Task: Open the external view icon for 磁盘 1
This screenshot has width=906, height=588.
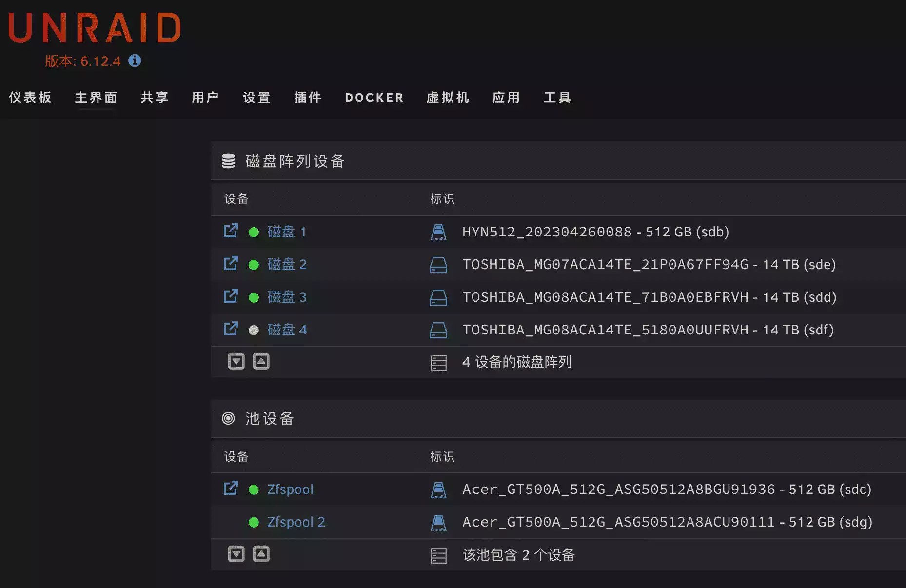Action: tap(231, 231)
